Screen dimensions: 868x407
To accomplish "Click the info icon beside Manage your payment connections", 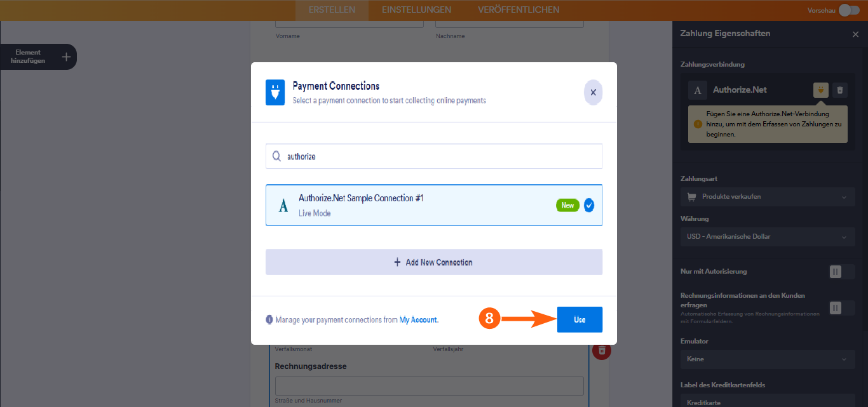I will [x=269, y=319].
